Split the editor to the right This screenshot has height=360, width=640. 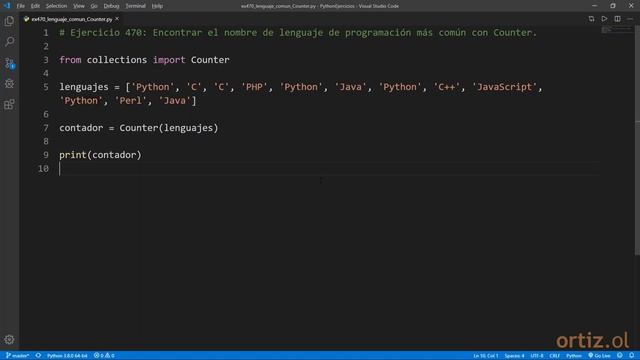[x=618, y=19]
